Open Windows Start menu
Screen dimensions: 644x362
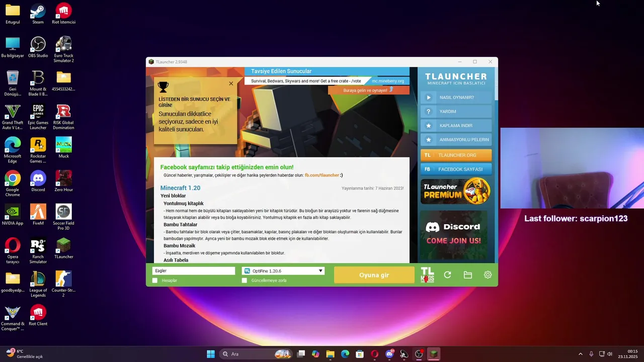(211, 354)
